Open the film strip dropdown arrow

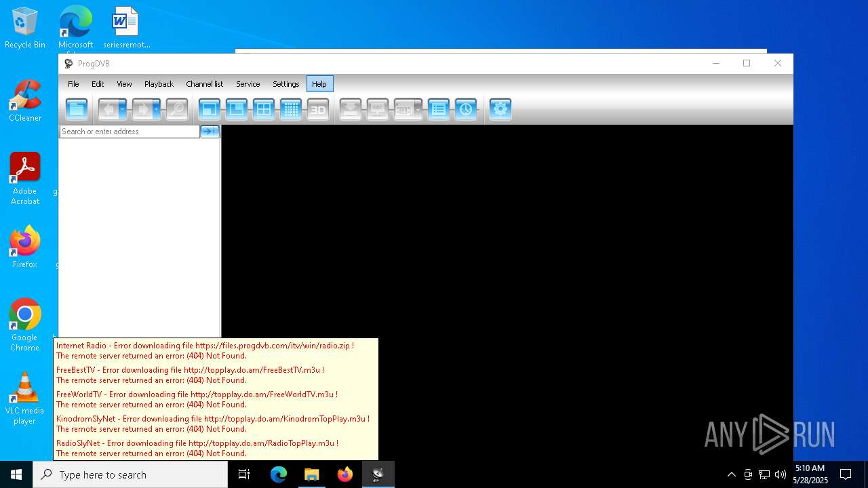click(x=418, y=109)
